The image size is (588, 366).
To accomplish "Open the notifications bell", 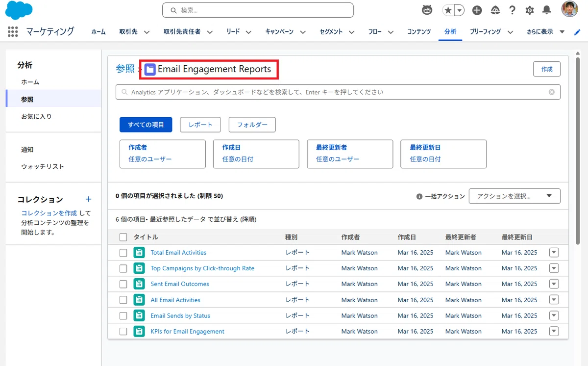I will 547,10.
